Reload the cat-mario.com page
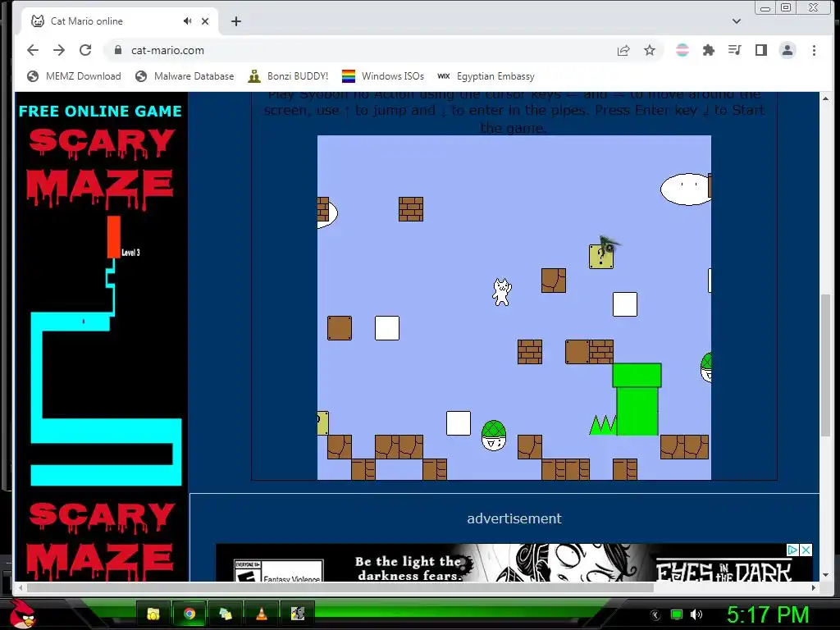 tap(85, 50)
